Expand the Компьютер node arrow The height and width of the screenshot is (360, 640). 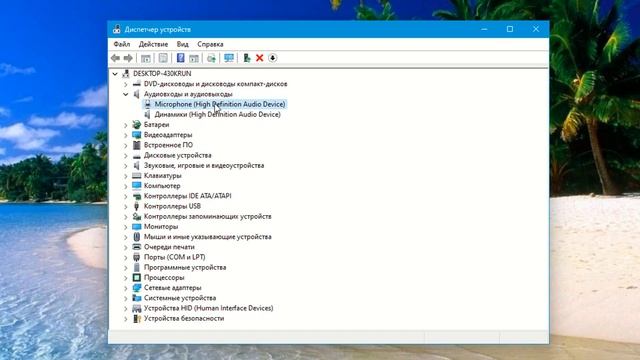(126, 186)
